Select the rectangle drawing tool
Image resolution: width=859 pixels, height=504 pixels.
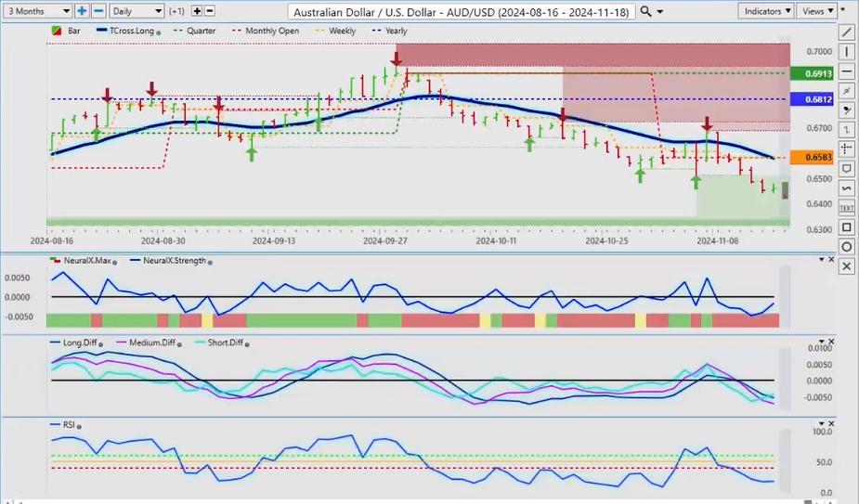(x=846, y=227)
